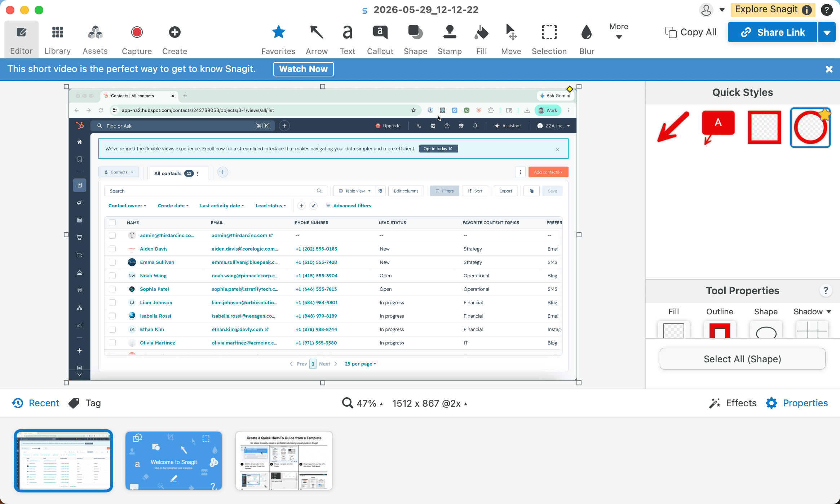Open the account dropdown arrow
Screen dimensions: 840x504
pyautogui.click(x=722, y=10)
